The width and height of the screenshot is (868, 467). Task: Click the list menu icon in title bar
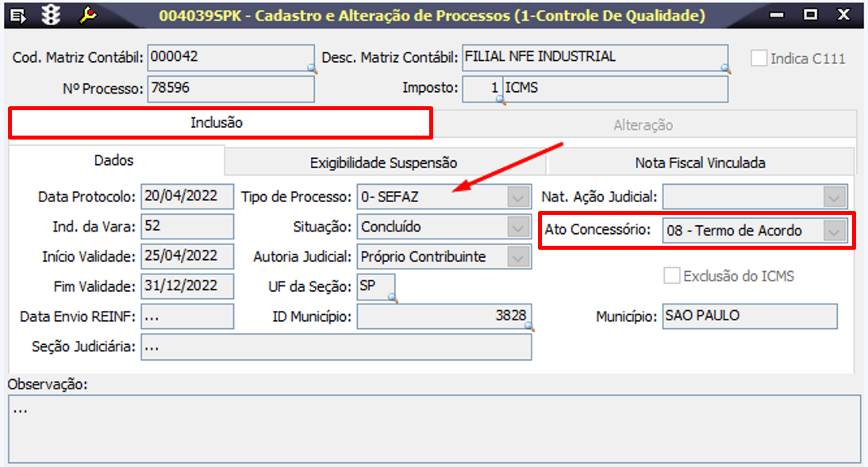[x=19, y=14]
